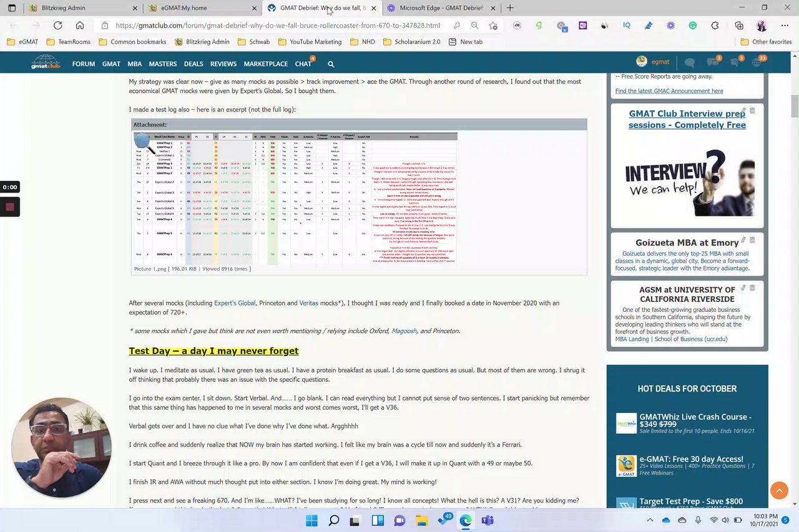Viewport: 799px width, 532px height.
Task: Click the GMAT Club logo
Action: pos(46,62)
